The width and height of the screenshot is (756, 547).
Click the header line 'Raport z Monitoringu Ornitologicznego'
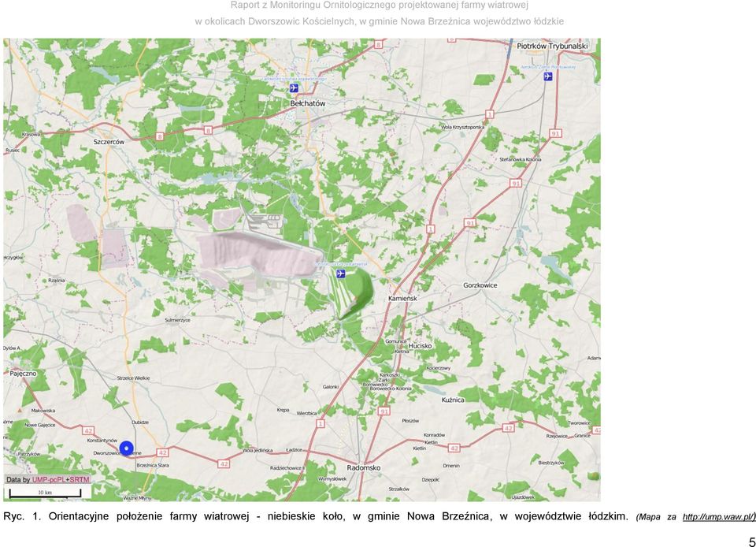tap(379, 6)
